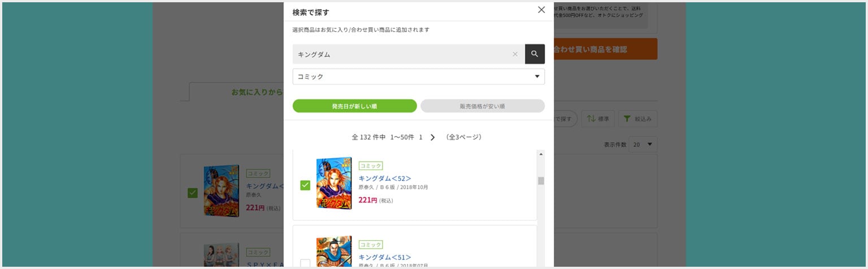Toggle the checked item checkbox in favorites list
Viewport: 868px width, 269px height.
(193, 193)
